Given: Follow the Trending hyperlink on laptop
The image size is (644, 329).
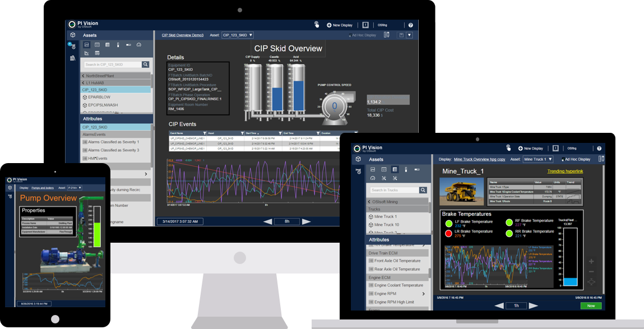Looking at the screenshot, I should point(565,172).
